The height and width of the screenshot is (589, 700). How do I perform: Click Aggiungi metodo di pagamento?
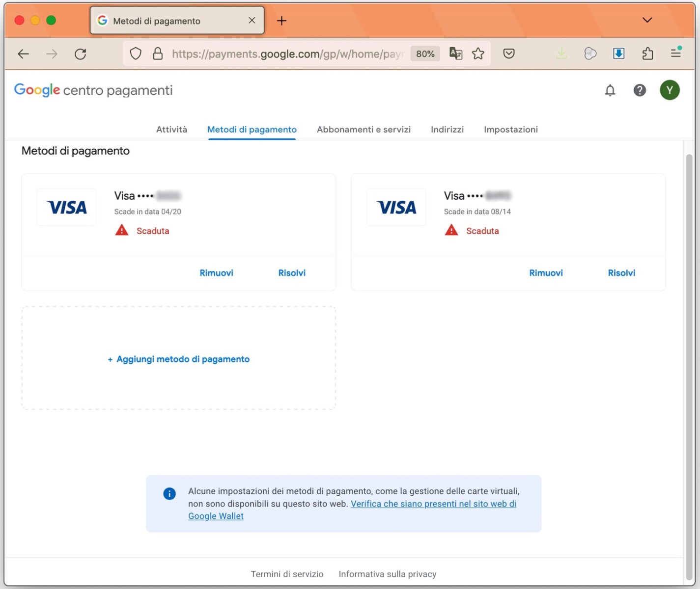pyautogui.click(x=178, y=359)
